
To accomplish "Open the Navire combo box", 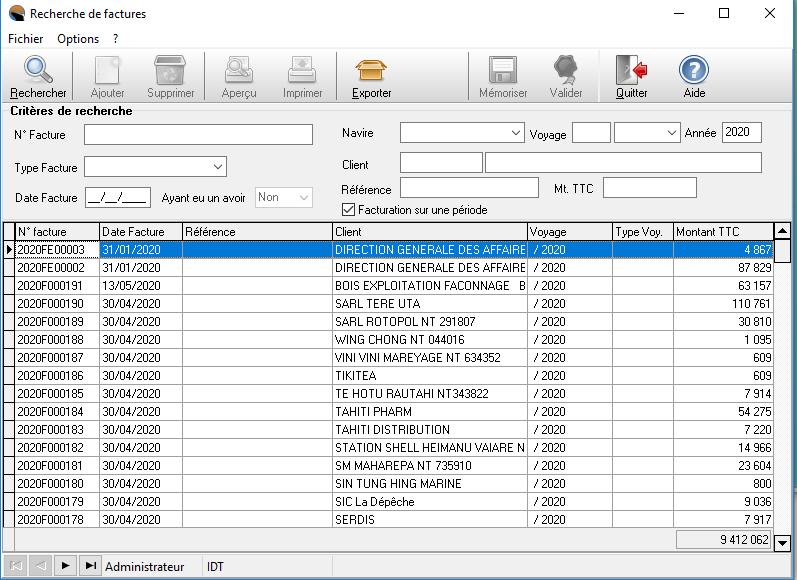I will 515,133.
